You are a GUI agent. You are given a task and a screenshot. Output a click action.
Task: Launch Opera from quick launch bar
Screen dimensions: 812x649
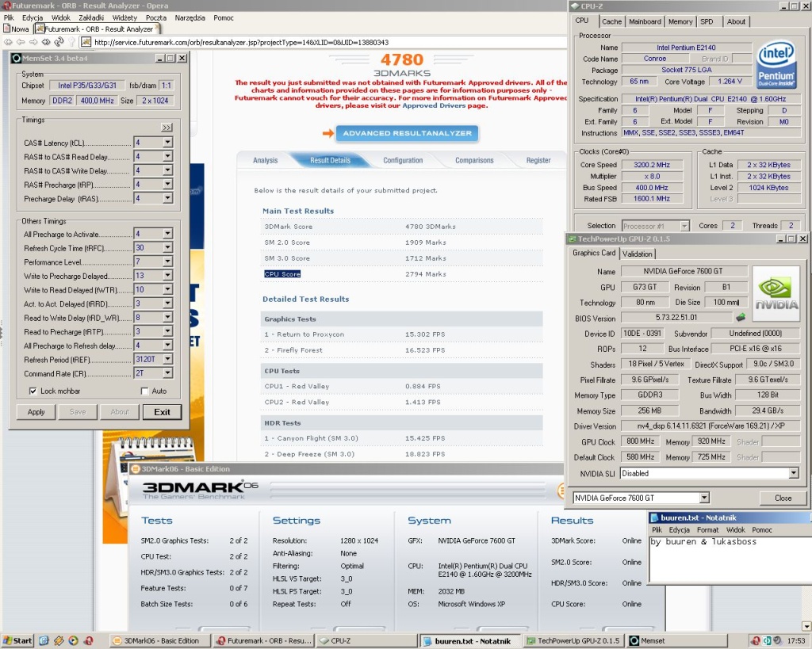pyautogui.click(x=89, y=641)
